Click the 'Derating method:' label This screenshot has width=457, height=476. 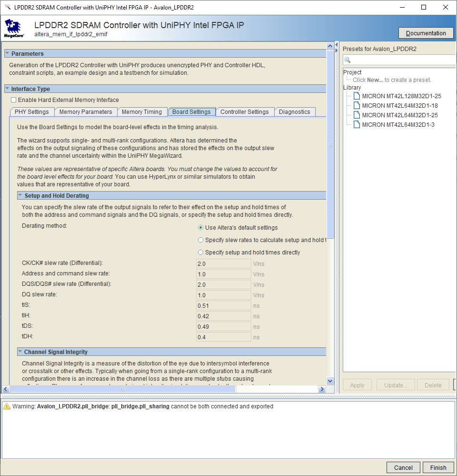click(x=44, y=225)
